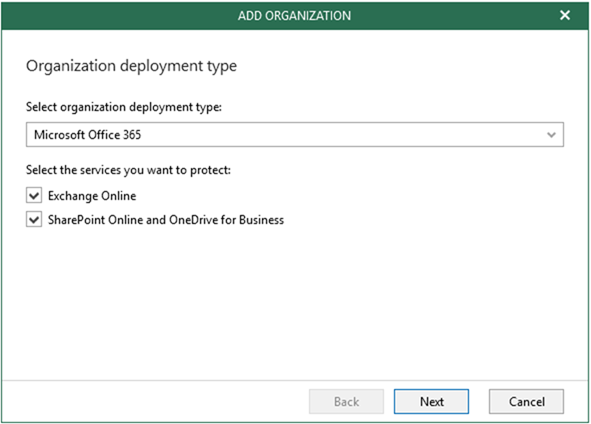Click the Exchange Online label text
The height and width of the screenshot is (424, 591).
92,196
